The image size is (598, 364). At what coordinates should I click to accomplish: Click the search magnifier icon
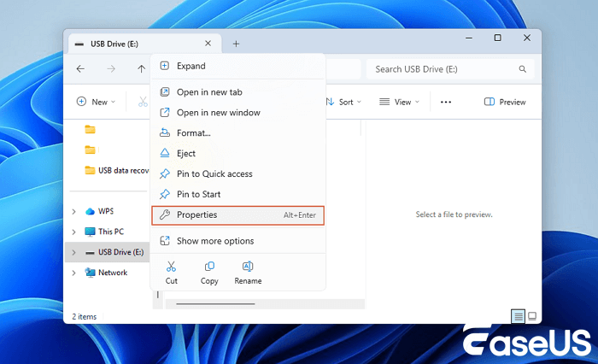click(x=523, y=69)
